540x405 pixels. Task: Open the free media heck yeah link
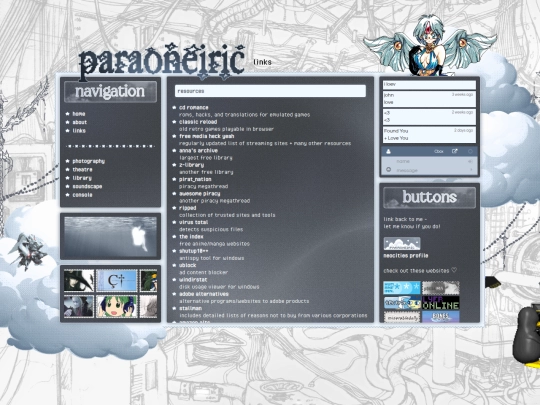(207, 136)
